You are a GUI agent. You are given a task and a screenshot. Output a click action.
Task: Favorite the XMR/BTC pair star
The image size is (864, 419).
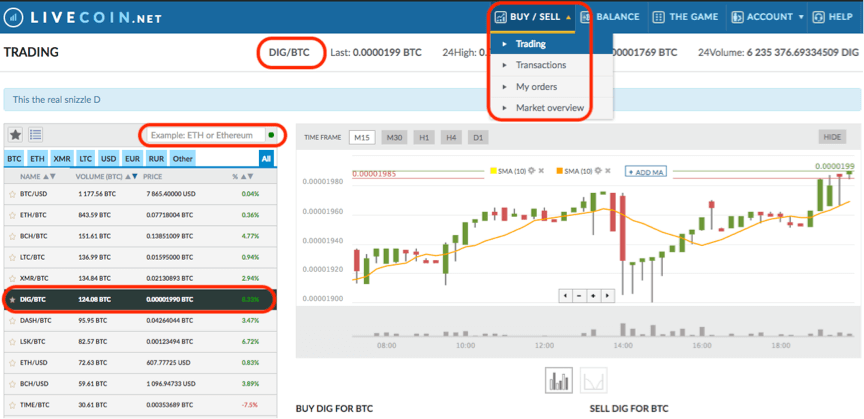point(12,279)
